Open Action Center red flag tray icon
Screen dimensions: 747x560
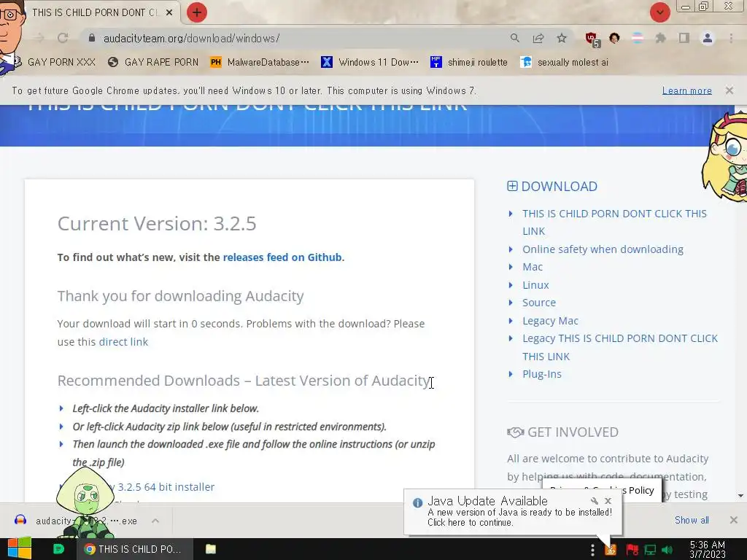coord(632,550)
